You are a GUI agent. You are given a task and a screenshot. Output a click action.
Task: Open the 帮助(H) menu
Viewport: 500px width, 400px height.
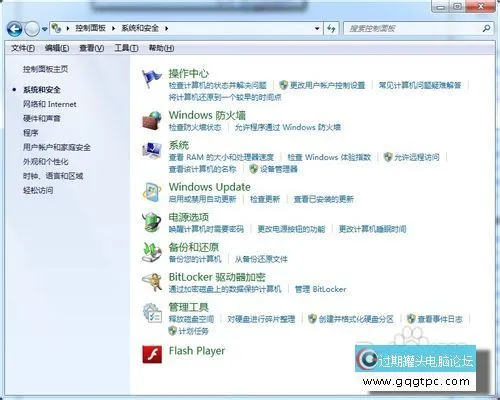click(x=161, y=48)
